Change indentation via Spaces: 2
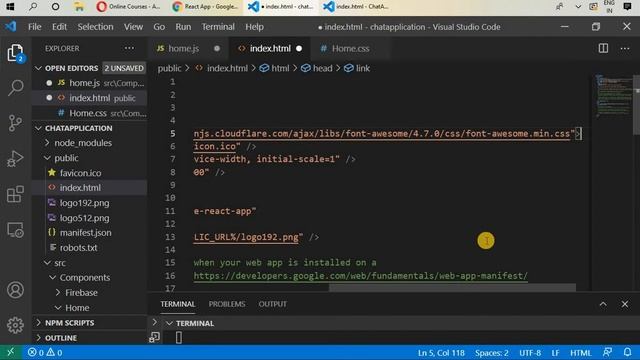Image resolution: width=640 pixels, height=360 pixels. coord(491,353)
